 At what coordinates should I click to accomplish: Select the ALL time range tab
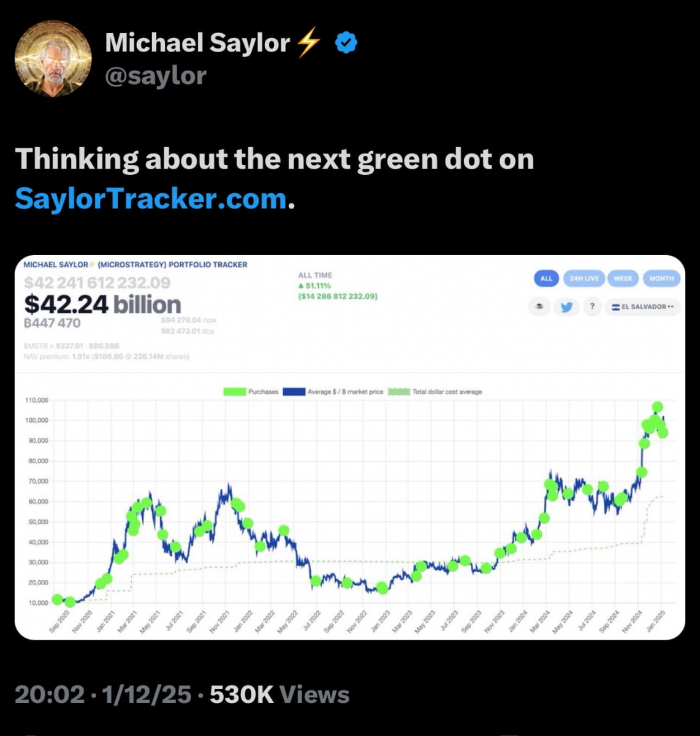click(x=546, y=278)
